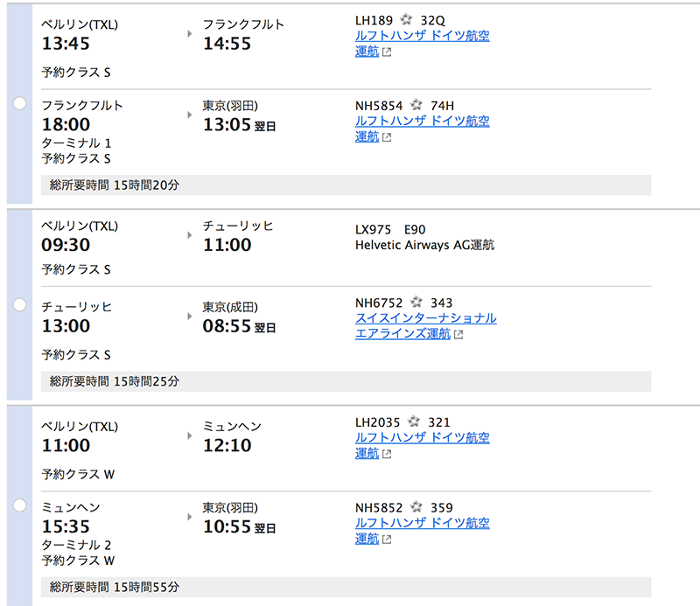Click the Star Alliance icon next to NH5852
The width and height of the screenshot is (700, 606).
416,507
